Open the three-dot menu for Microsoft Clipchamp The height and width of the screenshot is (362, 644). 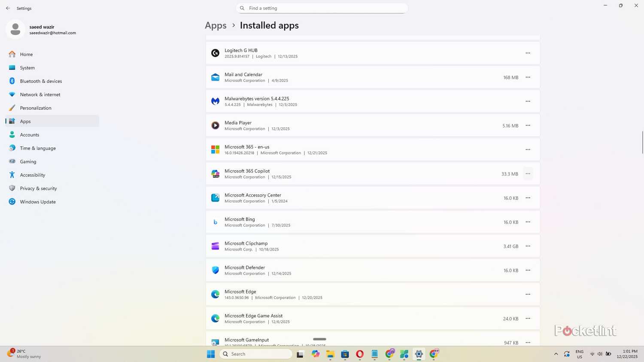(528, 246)
